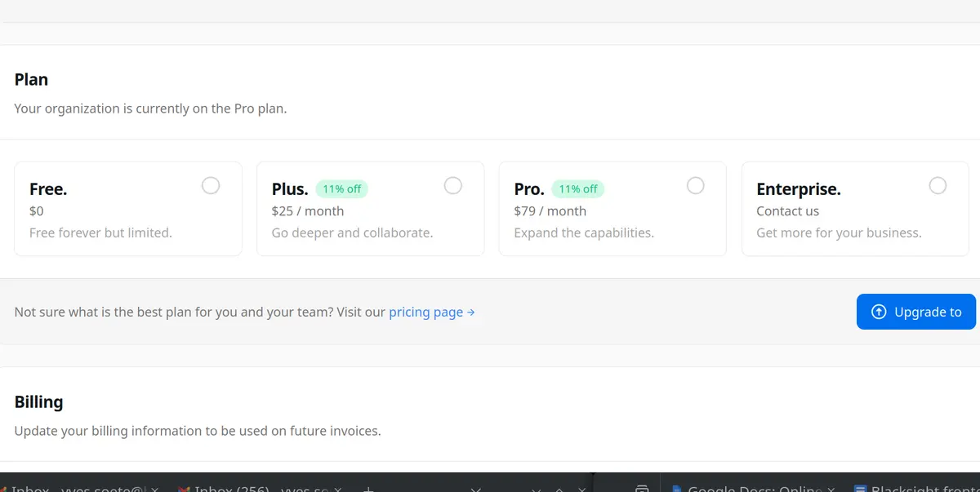Click the new tab plus icon

tap(367, 488)
